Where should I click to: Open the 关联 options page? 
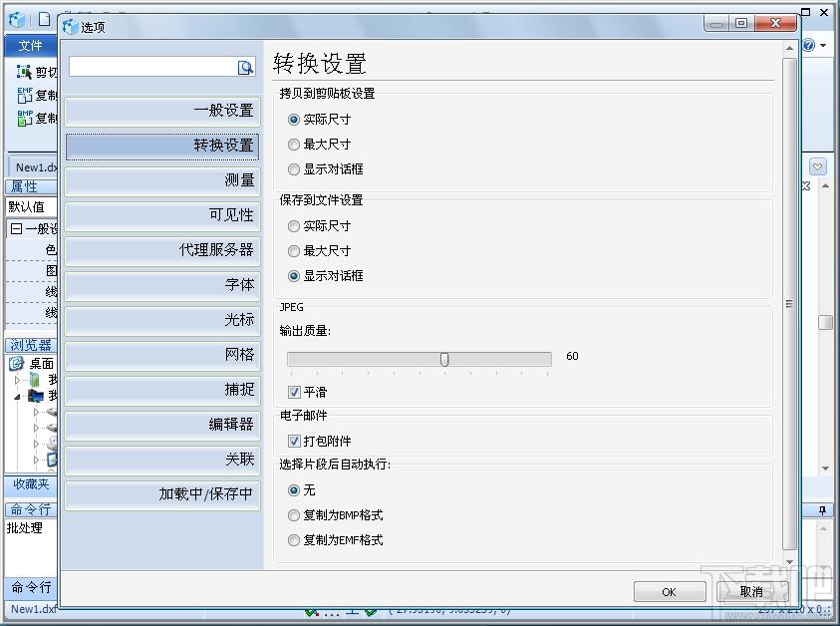coord(162,460)
